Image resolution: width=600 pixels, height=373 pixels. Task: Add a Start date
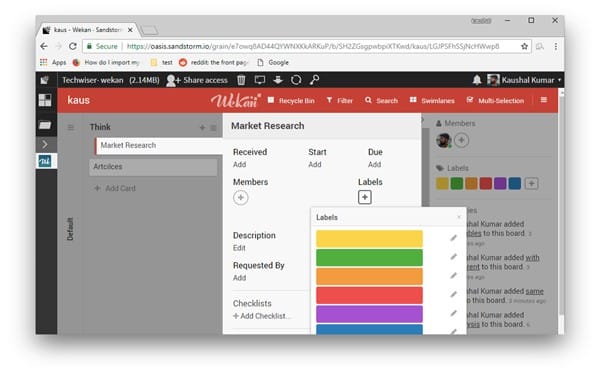(x=315, y=165)
